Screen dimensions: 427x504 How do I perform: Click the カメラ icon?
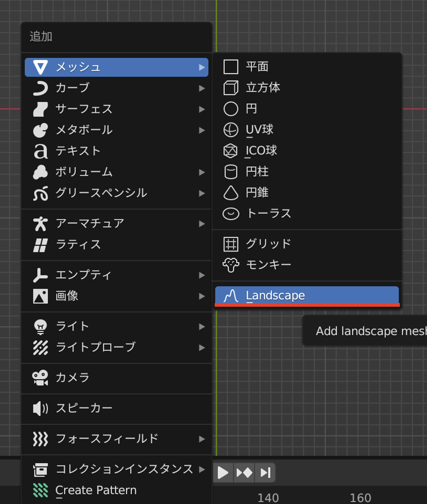40,378
